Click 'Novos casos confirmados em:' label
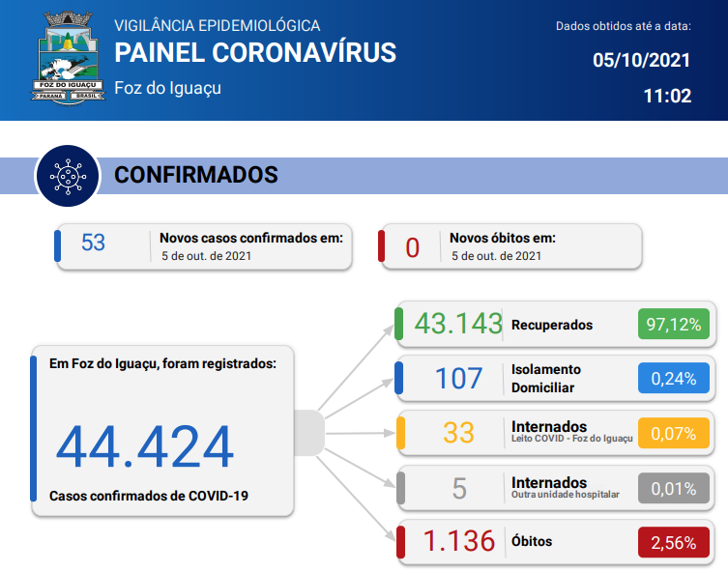The height and width of the screenshot is (572, 728). [251, 238]
